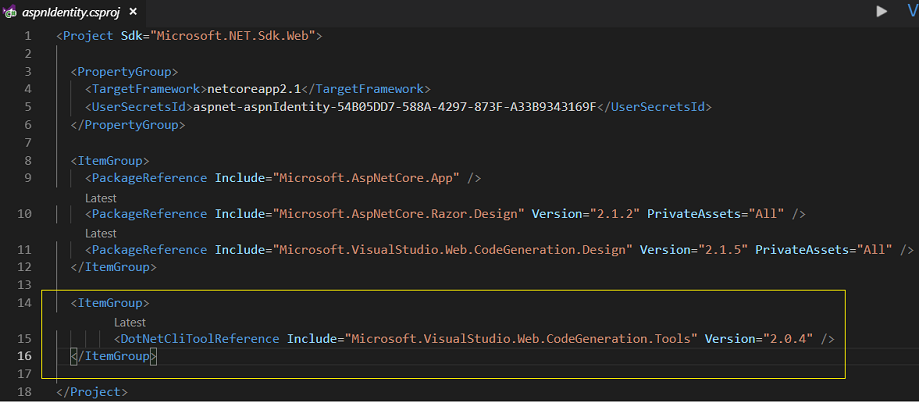Click the Latest code lens above line 10
The image size is (919, 403).
[101, 198]
